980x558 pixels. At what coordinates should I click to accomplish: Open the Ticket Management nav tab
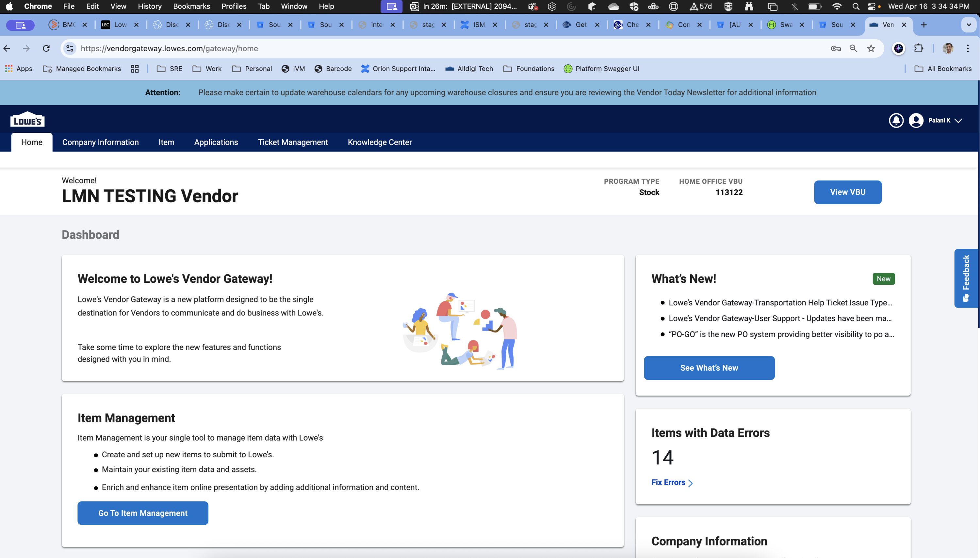(x=293, y=142)
